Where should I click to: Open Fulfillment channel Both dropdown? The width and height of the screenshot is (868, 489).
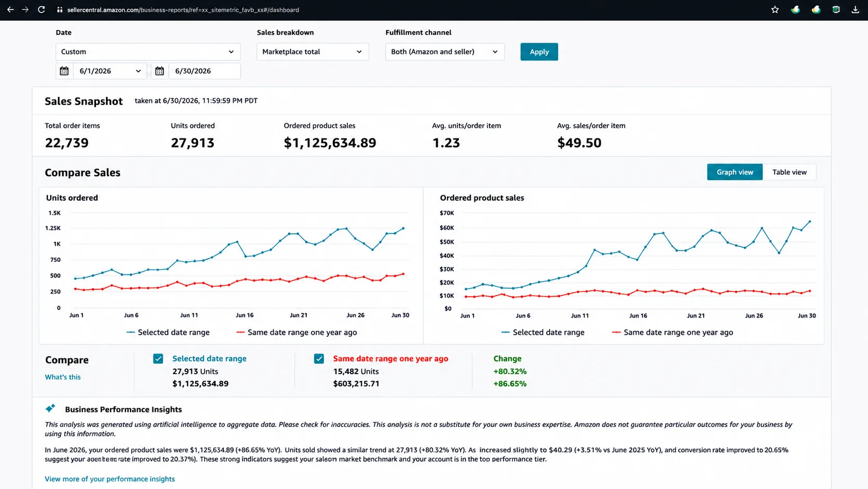(x=445, y=51)
